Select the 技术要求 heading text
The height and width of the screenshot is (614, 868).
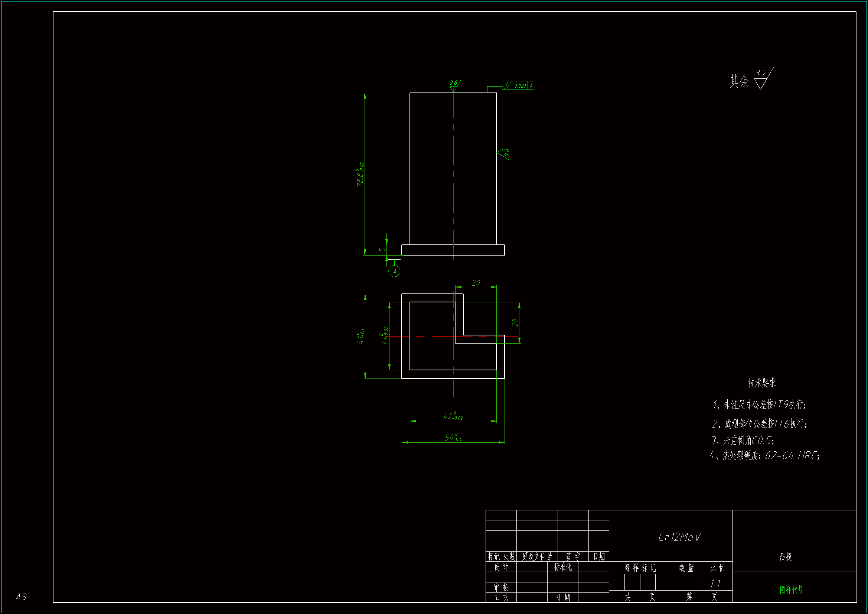tap(761, 383)
